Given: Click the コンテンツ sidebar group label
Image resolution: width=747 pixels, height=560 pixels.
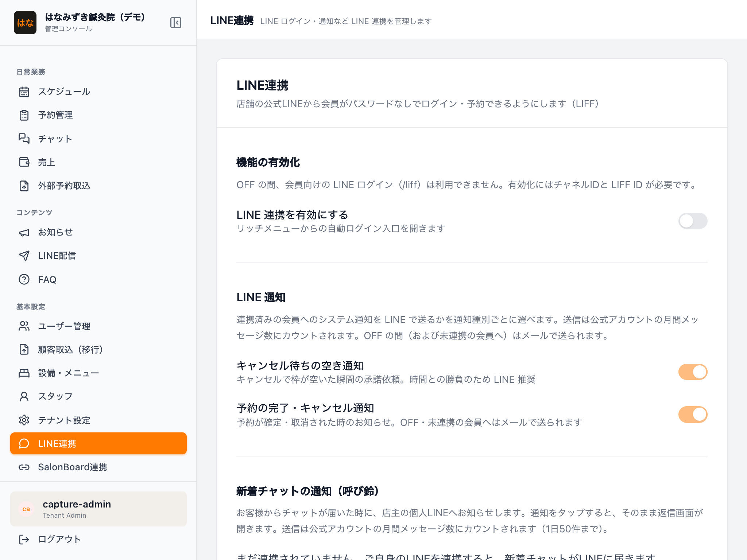Looking at the screenshot, I should (34, 213).
